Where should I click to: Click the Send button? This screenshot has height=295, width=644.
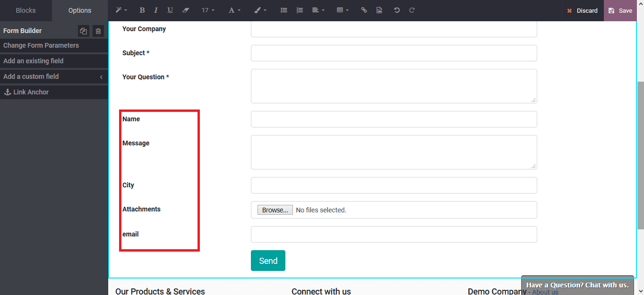point(268,261)
